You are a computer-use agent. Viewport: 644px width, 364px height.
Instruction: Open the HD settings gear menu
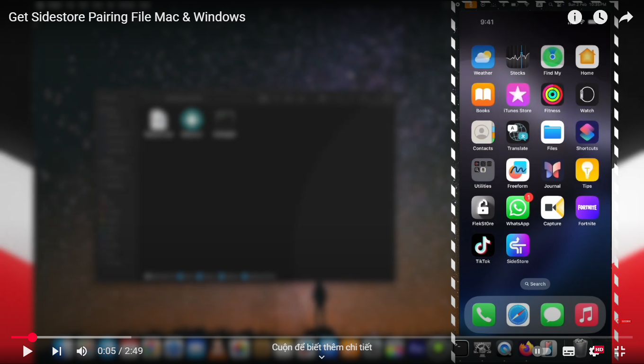point(595,351)
